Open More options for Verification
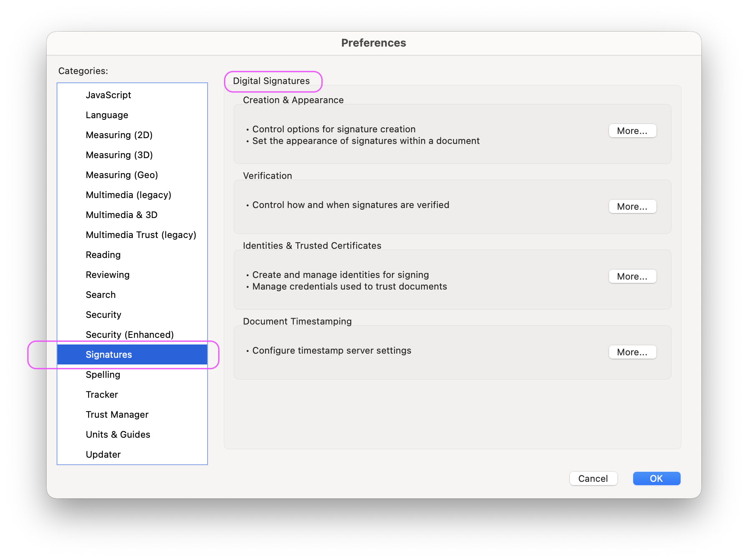748x560 pixels. 632,206
